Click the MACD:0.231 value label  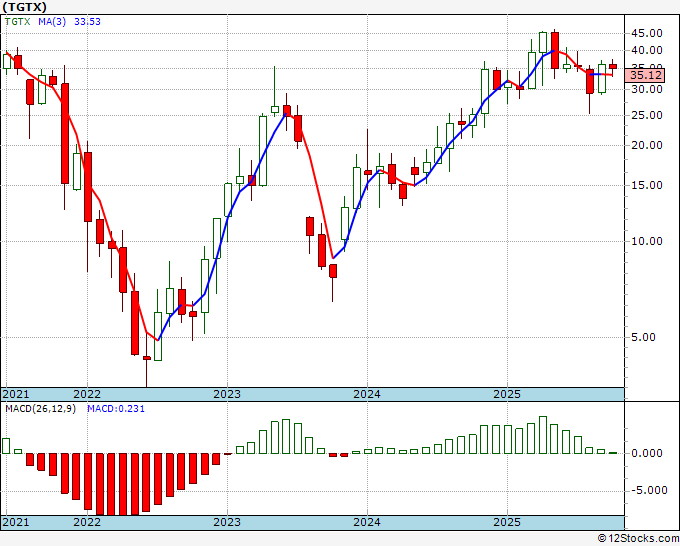coord(116,409)
